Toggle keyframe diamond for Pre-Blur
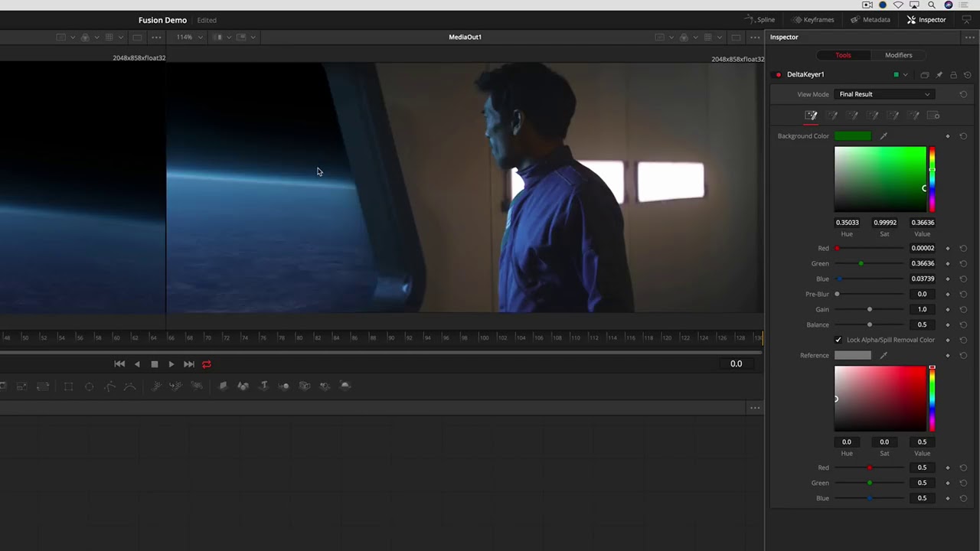 pyautogui.click(x=948, y=294)
